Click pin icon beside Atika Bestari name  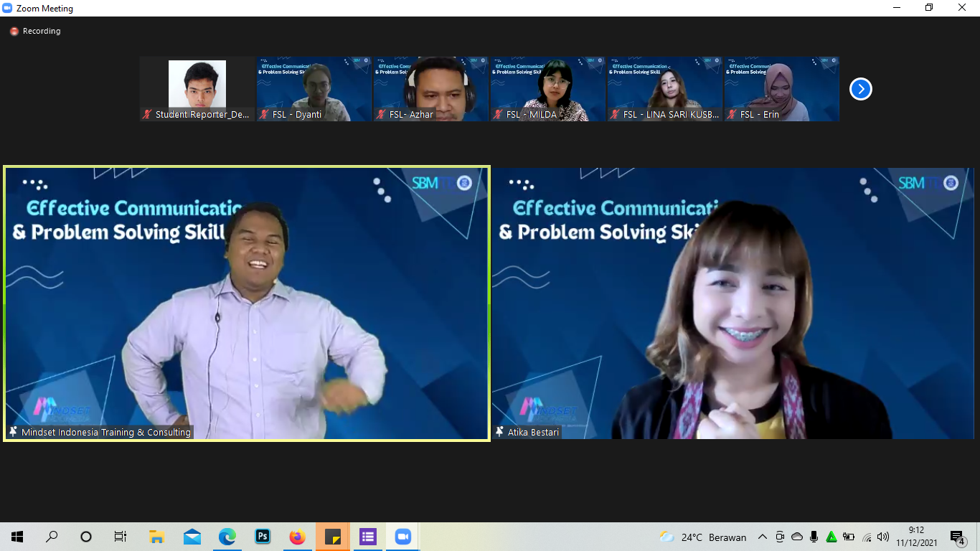point(499,432)
